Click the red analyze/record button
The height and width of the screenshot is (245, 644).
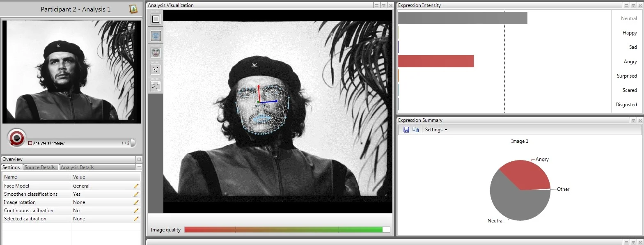[17, 138]
